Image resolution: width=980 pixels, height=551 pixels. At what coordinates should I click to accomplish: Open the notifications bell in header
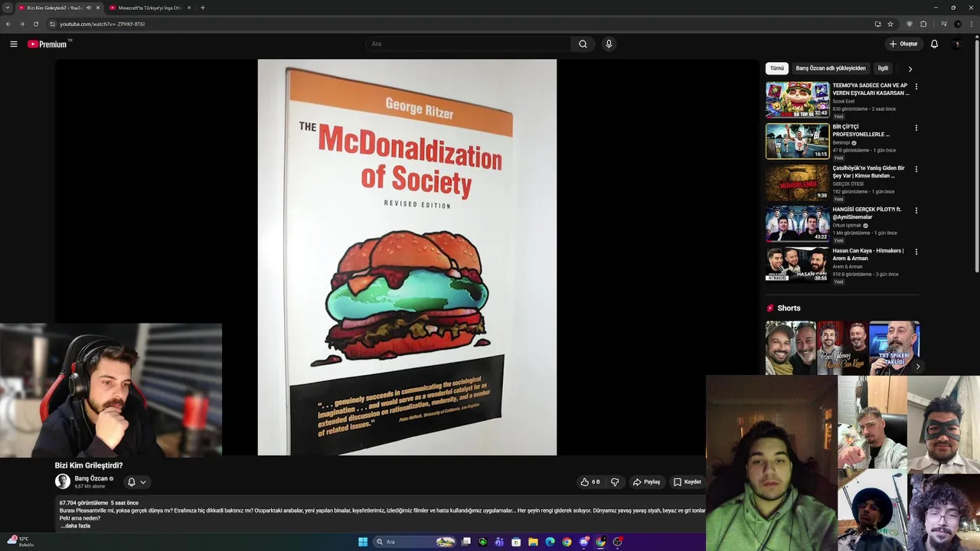tap(934, 44)
